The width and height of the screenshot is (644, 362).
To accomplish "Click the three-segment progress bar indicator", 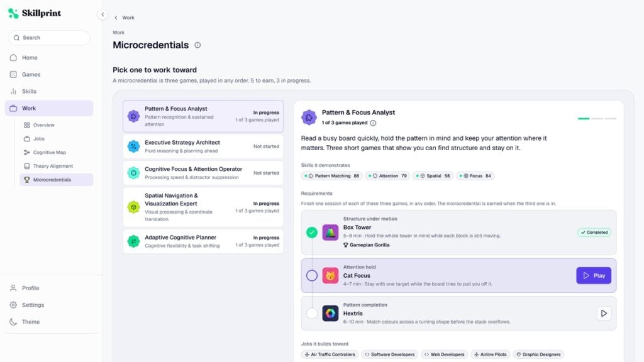I will coord(597,119).
